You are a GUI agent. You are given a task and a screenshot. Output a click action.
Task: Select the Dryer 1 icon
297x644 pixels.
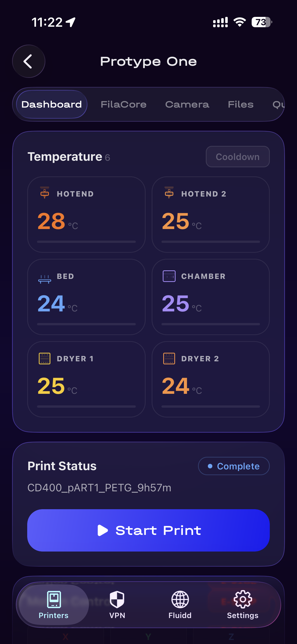point(44,359)
